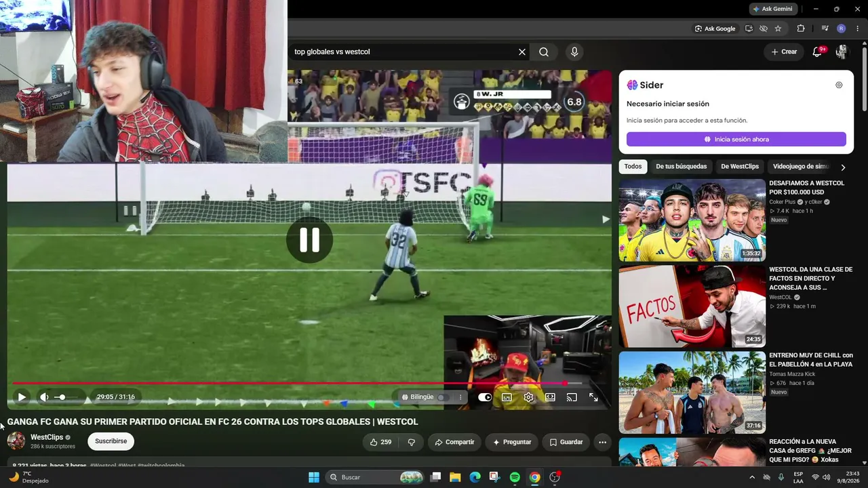Clear the YouTube search text with the X
This screenshot has height=488, width=868.
point(522,52)
